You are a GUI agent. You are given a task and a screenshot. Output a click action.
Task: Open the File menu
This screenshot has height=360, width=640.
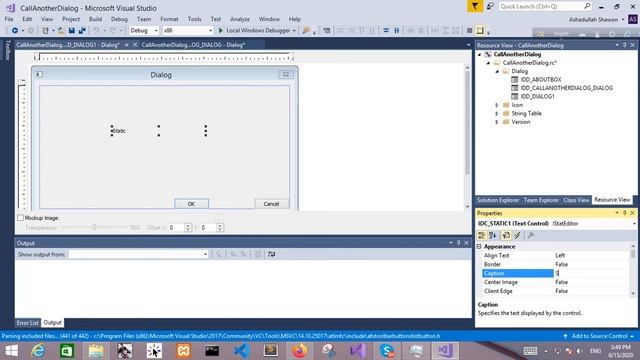9,19
